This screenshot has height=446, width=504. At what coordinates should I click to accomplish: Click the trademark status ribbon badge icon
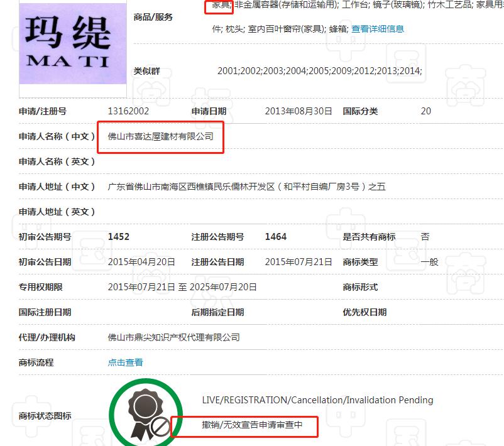pos(146,413)
